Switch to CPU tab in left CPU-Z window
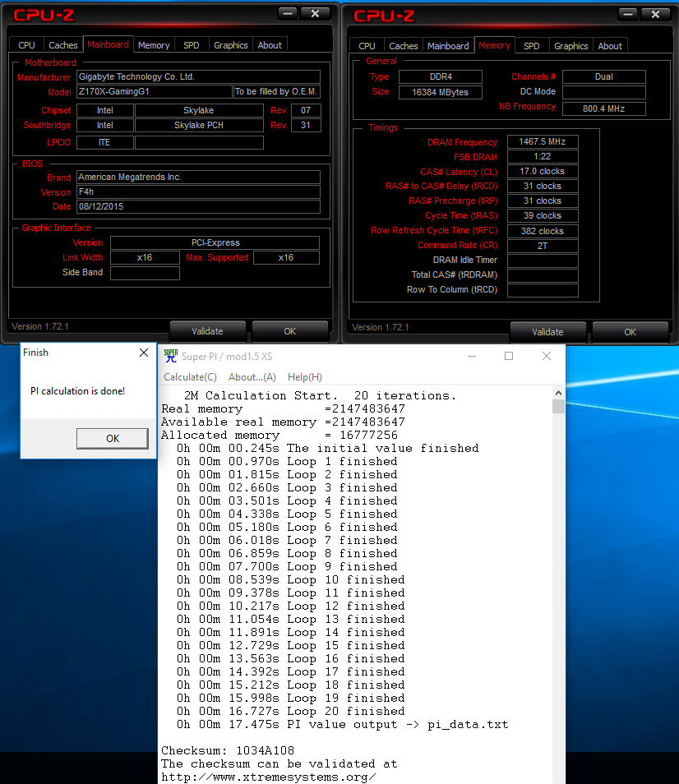 26,45
